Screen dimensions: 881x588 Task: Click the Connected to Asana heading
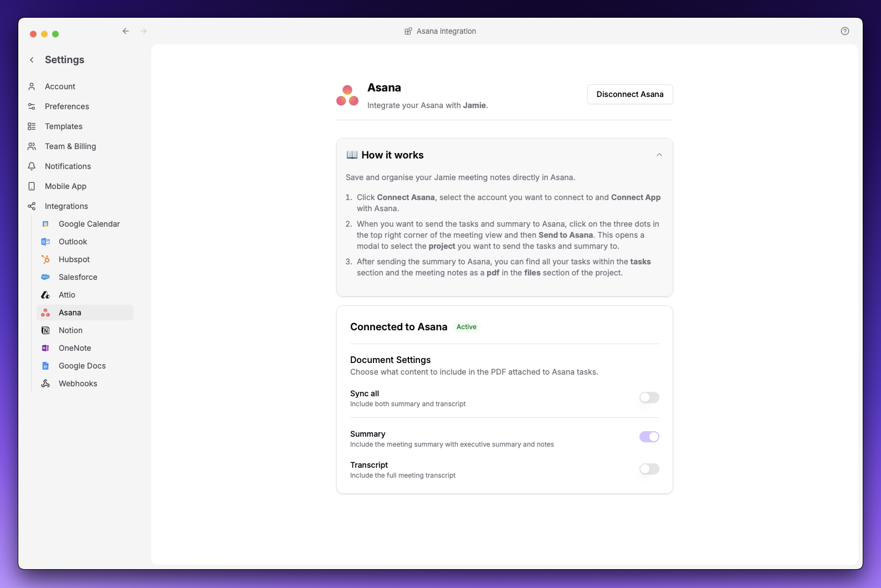pos(398,327)
